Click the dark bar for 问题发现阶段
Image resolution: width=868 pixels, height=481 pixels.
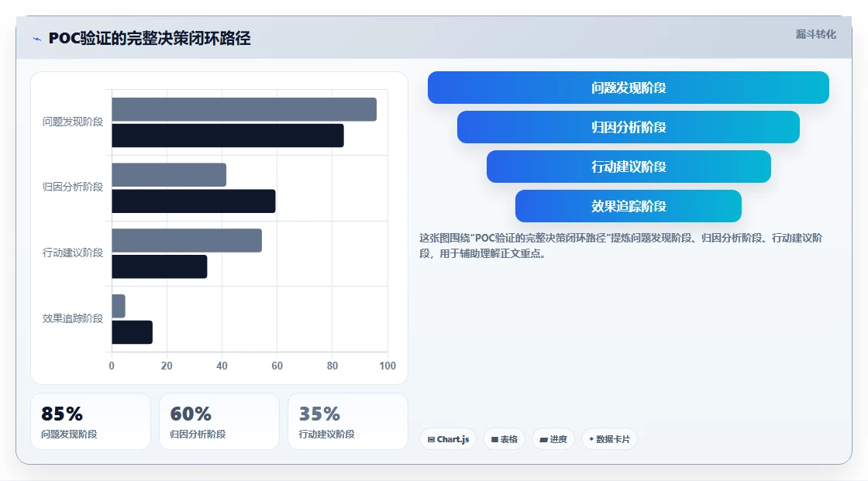tap(228, 136)
